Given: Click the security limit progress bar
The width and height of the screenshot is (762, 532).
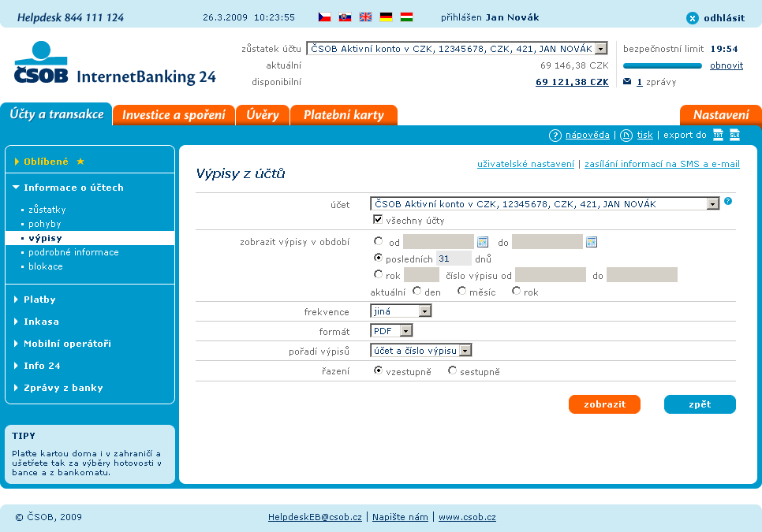Looking at the screenshot, I should [663, 65].
